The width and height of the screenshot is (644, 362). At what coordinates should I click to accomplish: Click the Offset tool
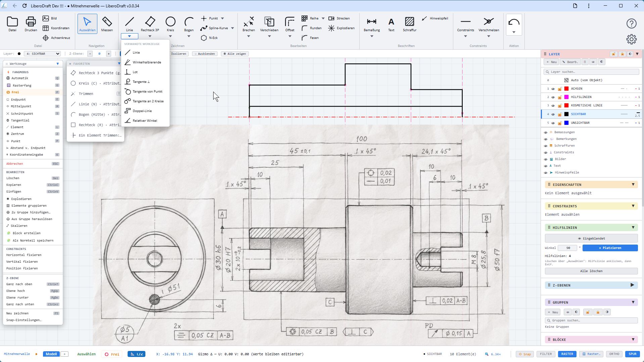tap(289, 24)
